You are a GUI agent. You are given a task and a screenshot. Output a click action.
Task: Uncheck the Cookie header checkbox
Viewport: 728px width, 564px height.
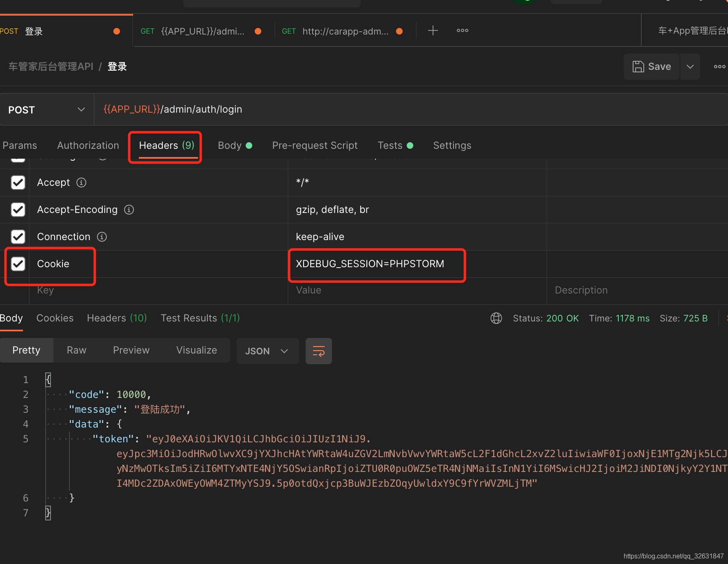18,264
